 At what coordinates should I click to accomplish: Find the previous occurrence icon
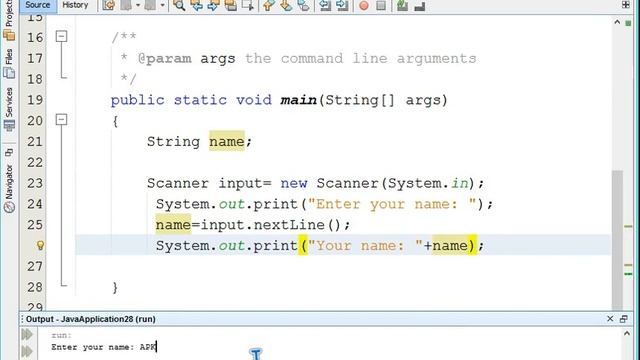[197, 5]
